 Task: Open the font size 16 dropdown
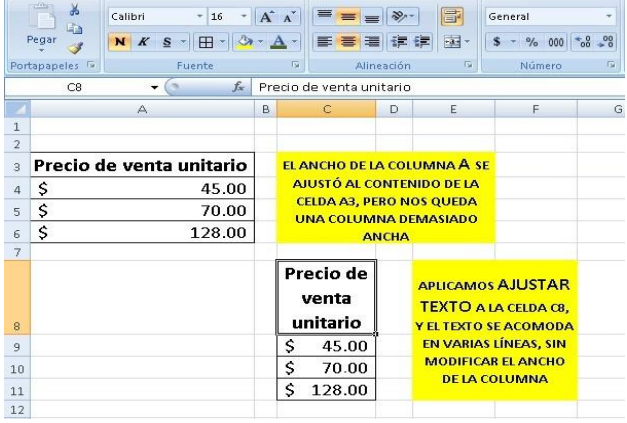[244, 16]
